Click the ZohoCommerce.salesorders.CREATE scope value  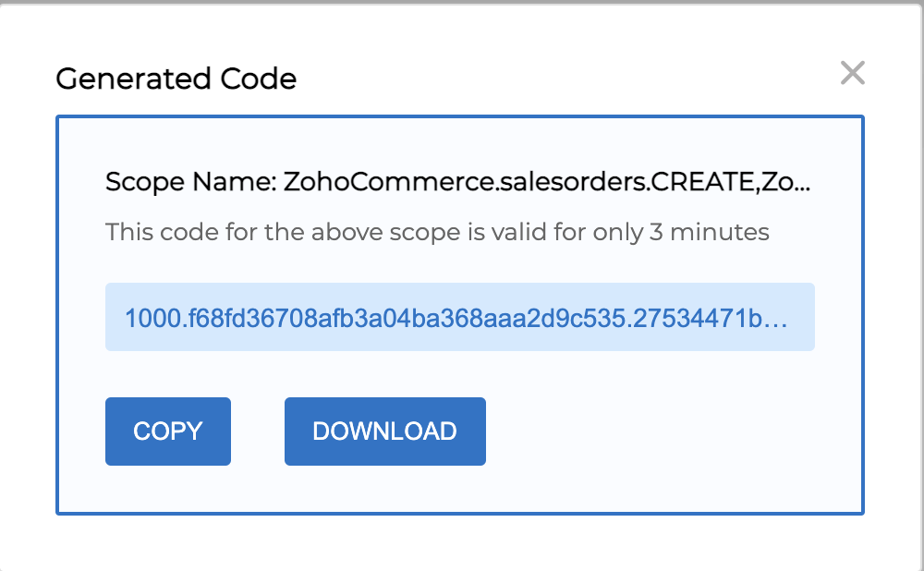(x=517, y=181)
